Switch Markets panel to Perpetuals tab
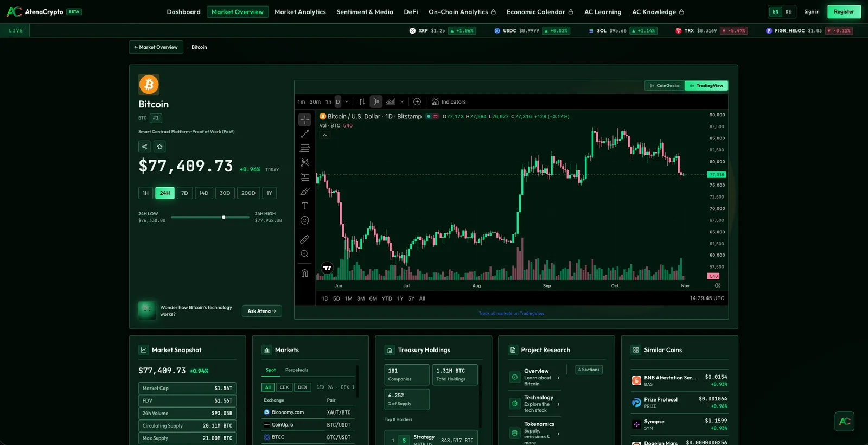 (x=297, y=370)
